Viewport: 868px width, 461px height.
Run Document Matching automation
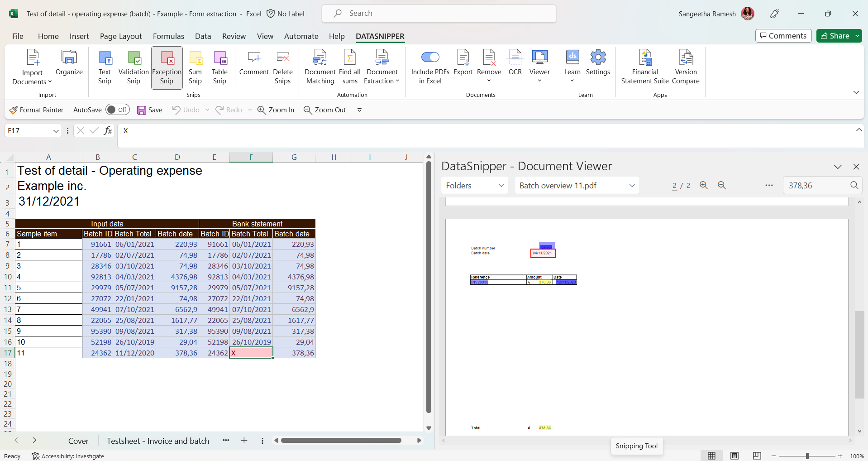320,67
